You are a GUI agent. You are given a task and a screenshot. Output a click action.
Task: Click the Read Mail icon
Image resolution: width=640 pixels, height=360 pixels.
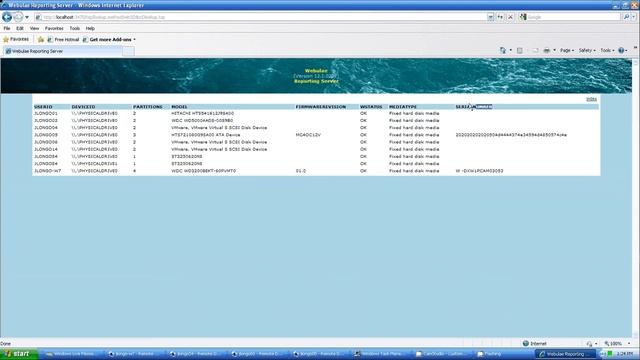point(535,50)
